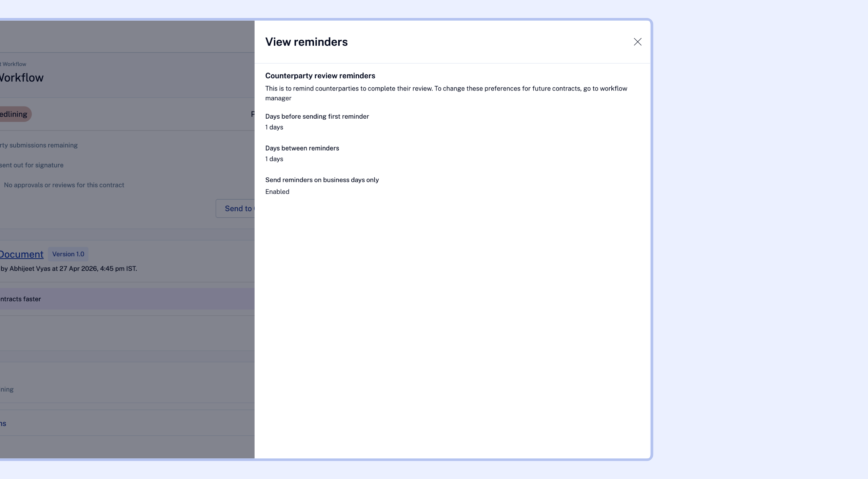Click the Version 1.0 badge

coord(68,254)
